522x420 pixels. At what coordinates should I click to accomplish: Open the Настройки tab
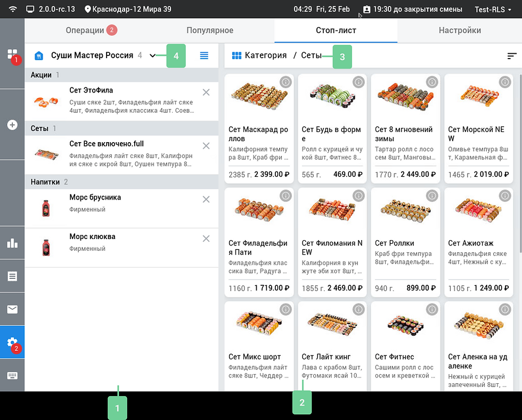(460, 30)
